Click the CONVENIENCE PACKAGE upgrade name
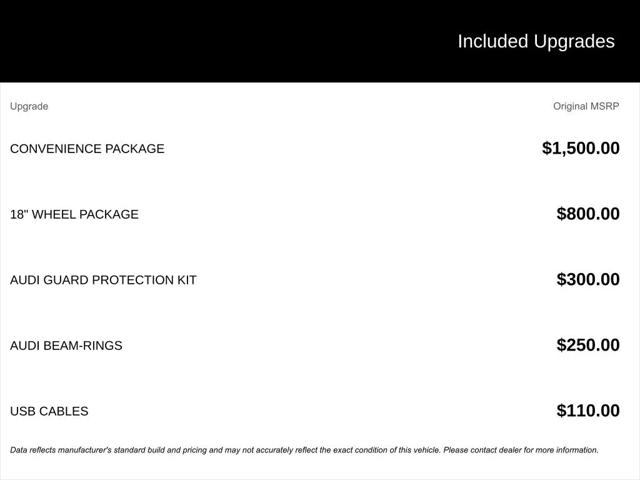 pos(87,149)
